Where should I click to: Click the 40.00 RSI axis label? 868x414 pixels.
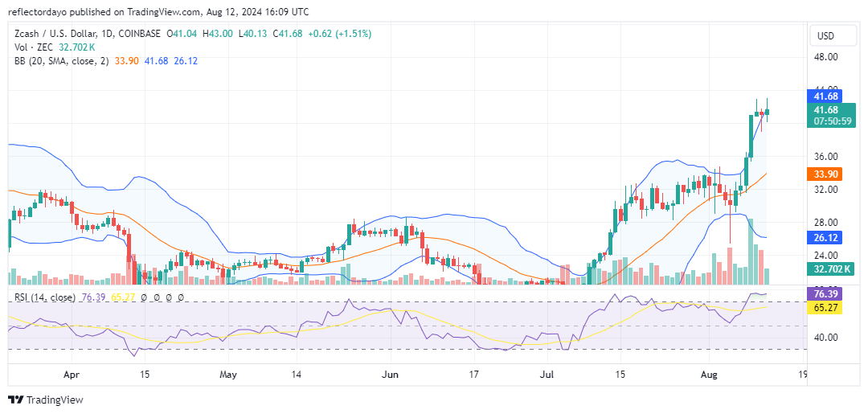pyautogui.click(x=826, y=337)
